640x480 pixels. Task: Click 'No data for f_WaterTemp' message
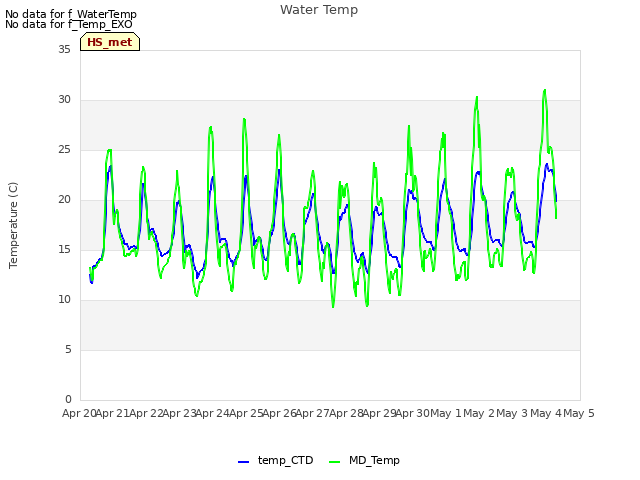tap(71, 14)
